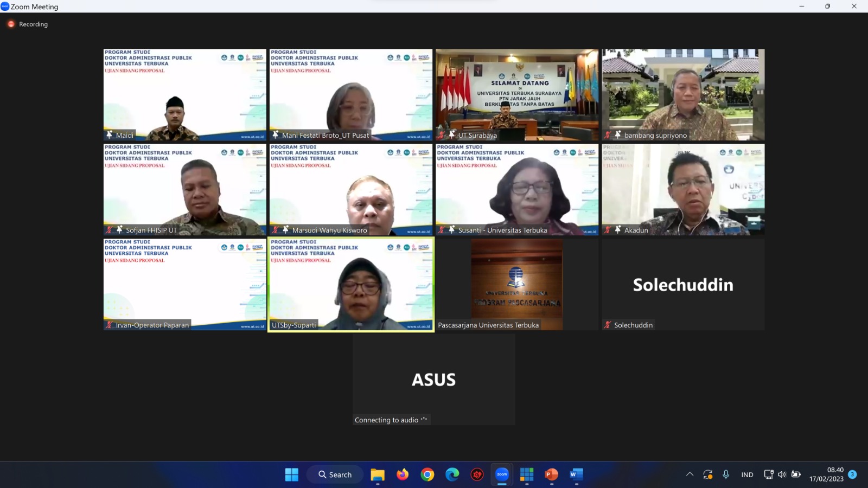This screenshot has width=868, height=488.
Task: Click the Windows Start button
Action: tap(292, 474)
